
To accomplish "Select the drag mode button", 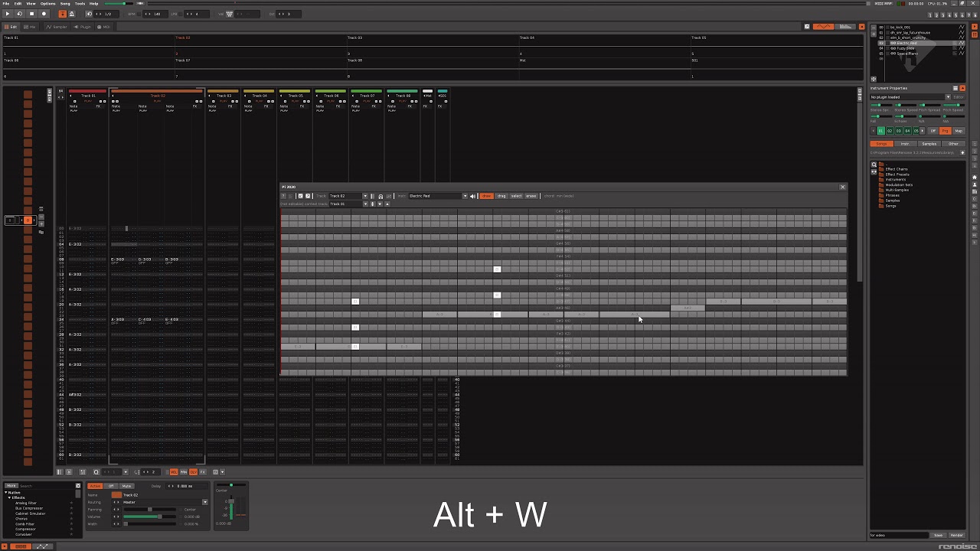I will (501, 196).
